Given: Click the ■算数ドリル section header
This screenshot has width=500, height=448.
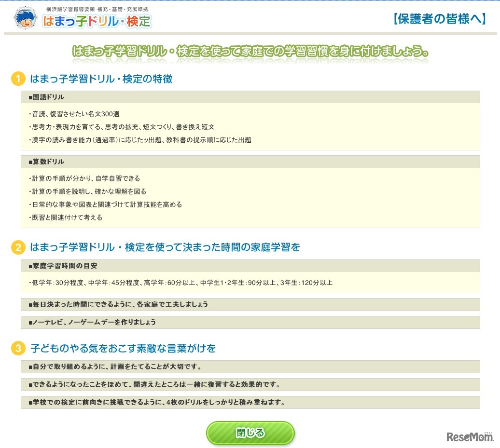Looking at the screenshot, I should [250, 162].
